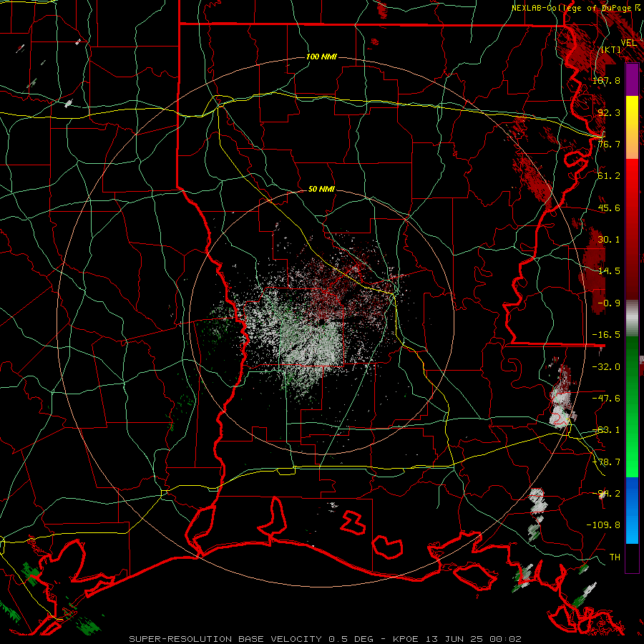This screenshot has width=644, height=644.
Task: Click the -109.8 value on velocity scale
Action: 603,525
